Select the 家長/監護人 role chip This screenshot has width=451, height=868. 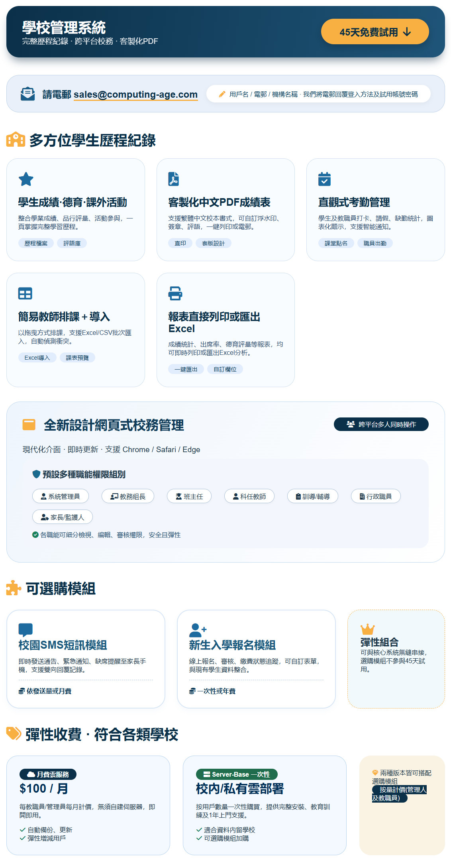click(63, 517)
